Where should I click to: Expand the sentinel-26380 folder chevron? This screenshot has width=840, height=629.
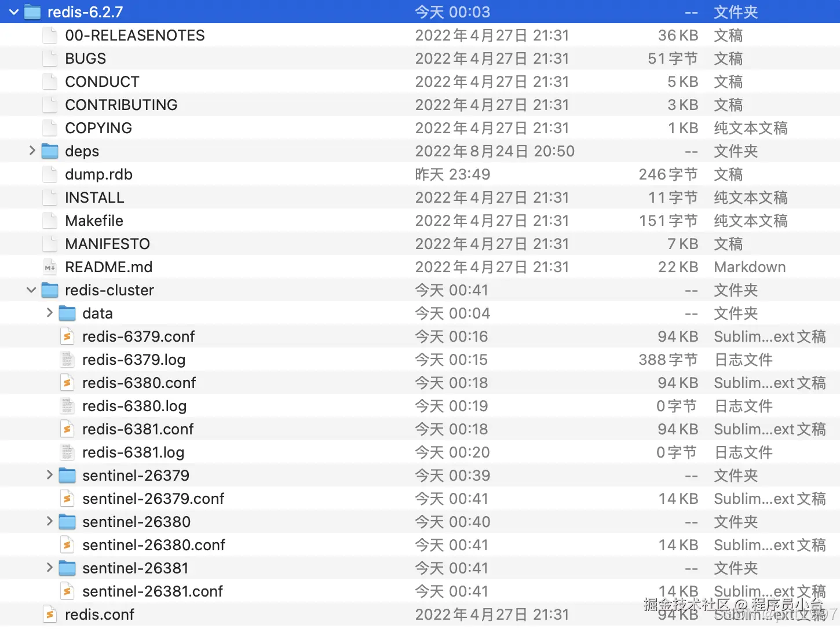[x=49, y=521]
